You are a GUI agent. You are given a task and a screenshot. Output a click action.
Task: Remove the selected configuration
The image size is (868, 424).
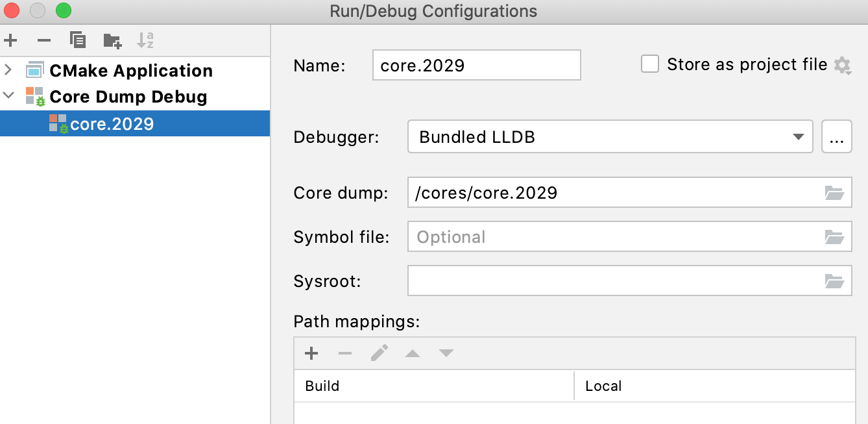click(x=43, y=40)
